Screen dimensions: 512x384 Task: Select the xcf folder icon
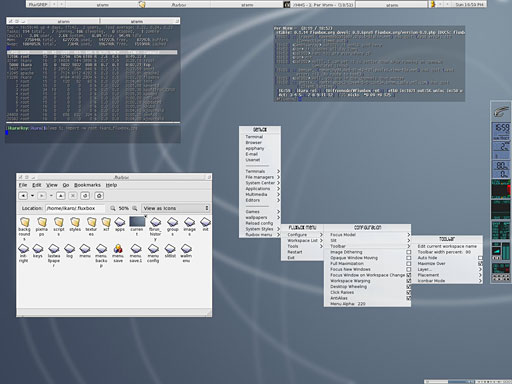tap(106, 222)
